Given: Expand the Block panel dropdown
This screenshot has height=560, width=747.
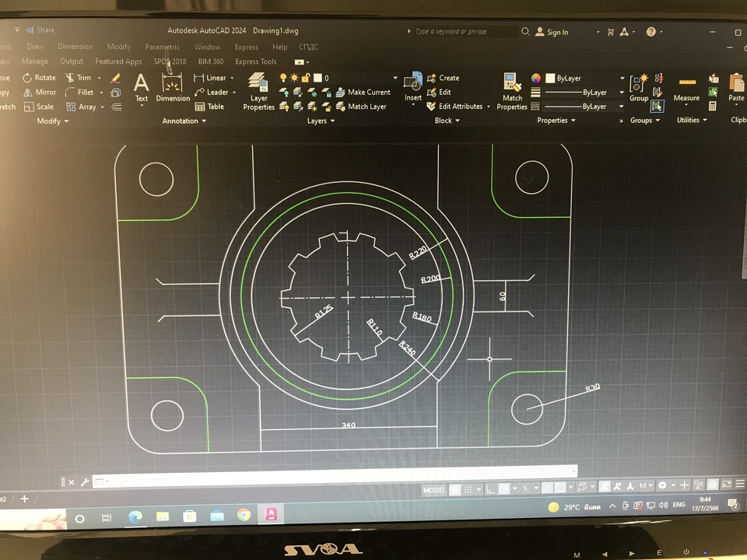Looking at the screenshot, I should (x=447, y=121).
